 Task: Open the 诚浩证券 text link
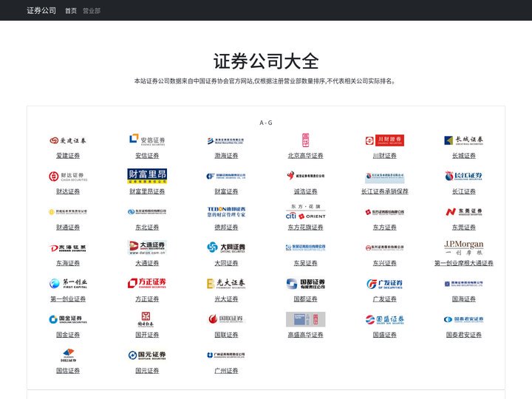coord(306,191)
